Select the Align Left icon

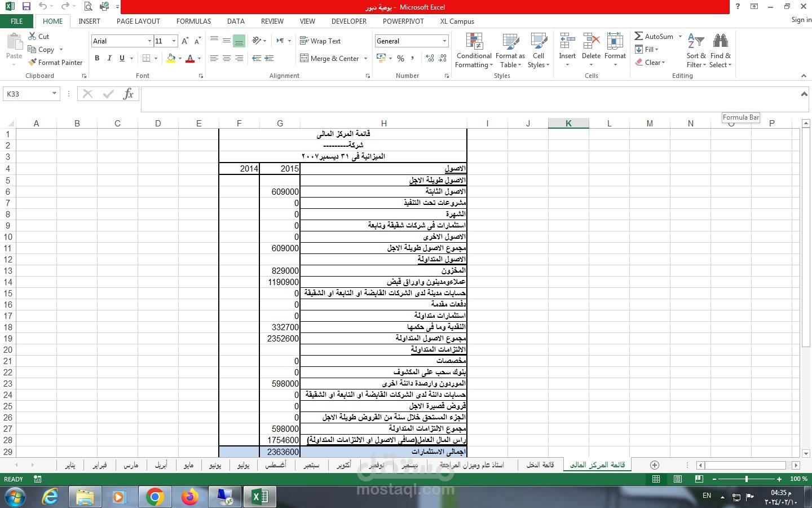click(214, 58)
